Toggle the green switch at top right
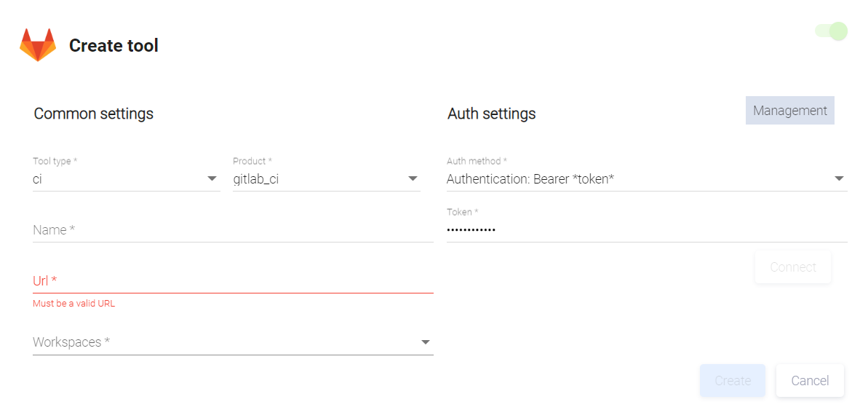Viewport: 868px width, 410px height. [x=832, y=31]
